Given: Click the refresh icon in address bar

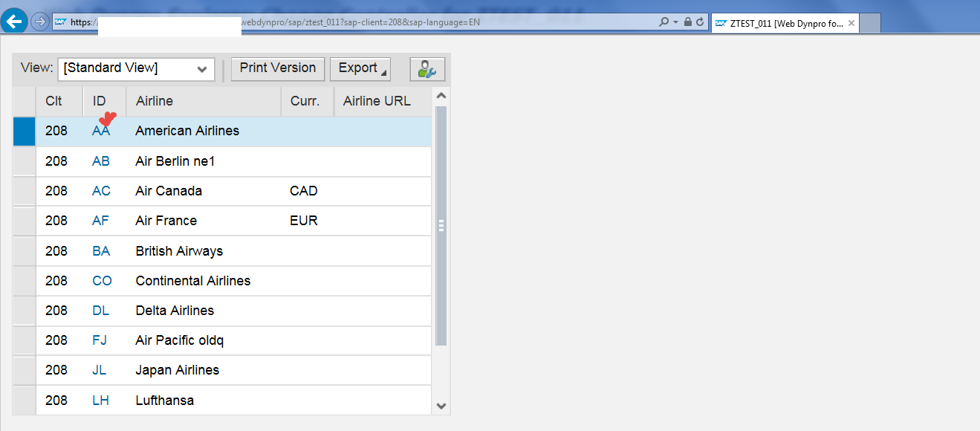Looking at the screenshot, I should [699, 22].
